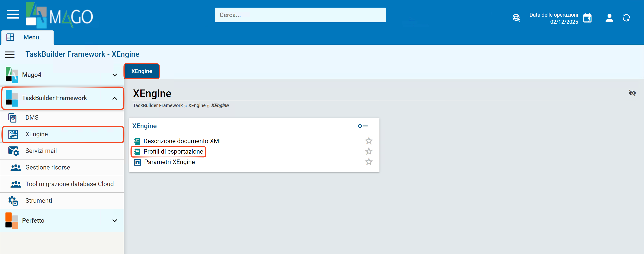
Task: Open the top-left hamburger menu
Action: (x=13, y=14)
